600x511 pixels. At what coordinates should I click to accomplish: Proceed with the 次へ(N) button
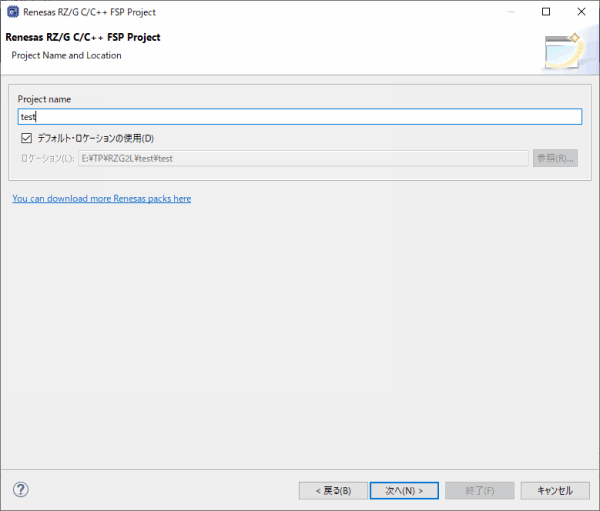pos(404,490)
